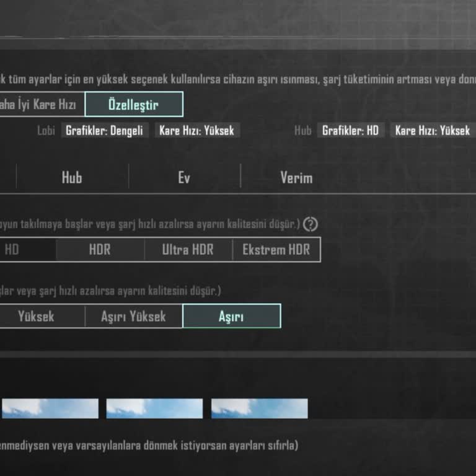This screenshot has width=476, height=476.
Task: Select Ultra HDR graphics quality
Action: pos(188,250)
